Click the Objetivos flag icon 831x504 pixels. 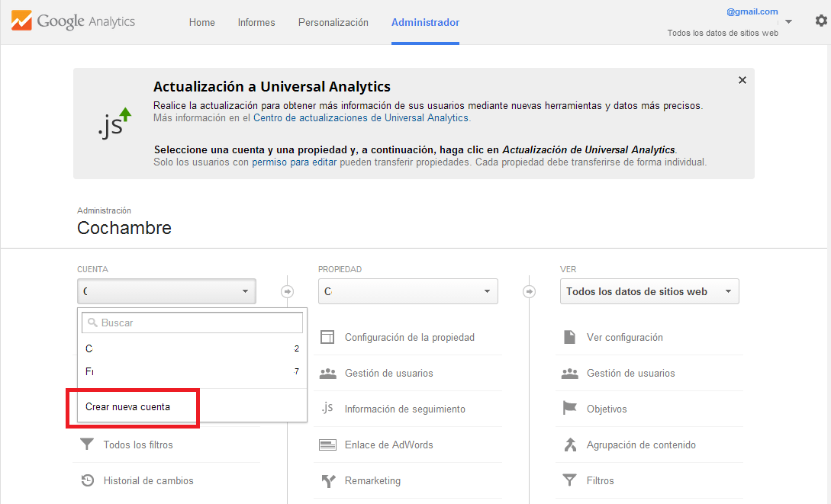coord(570,408)
